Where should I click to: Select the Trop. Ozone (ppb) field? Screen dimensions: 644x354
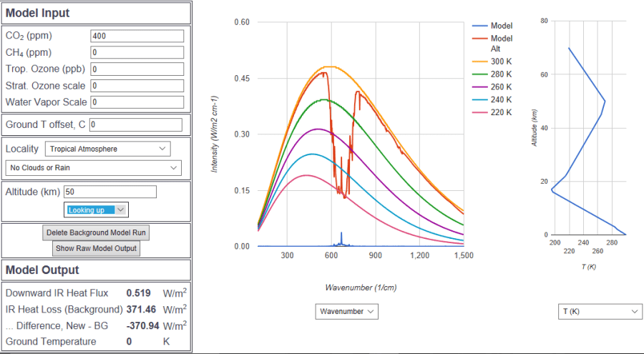tap(137, 69)
